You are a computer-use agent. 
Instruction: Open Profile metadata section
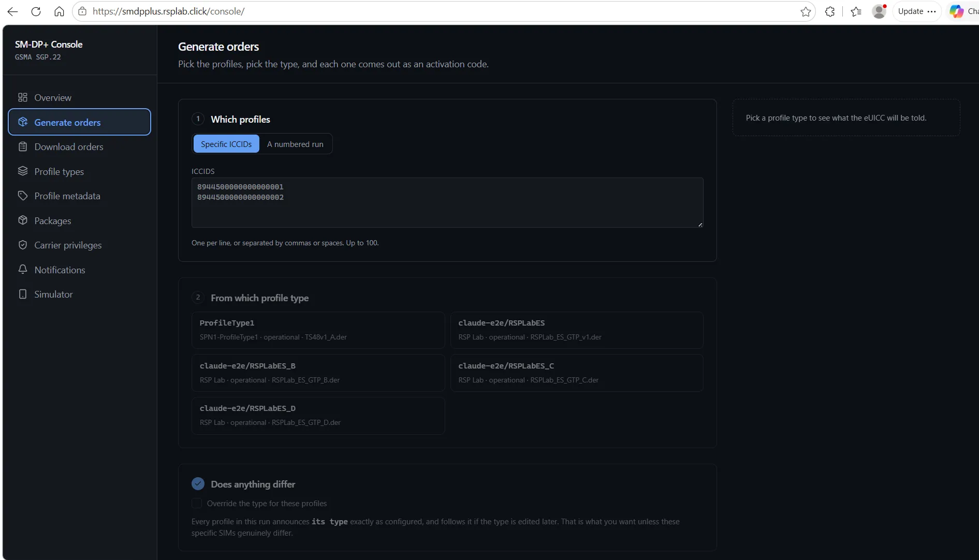coord(79,196)
